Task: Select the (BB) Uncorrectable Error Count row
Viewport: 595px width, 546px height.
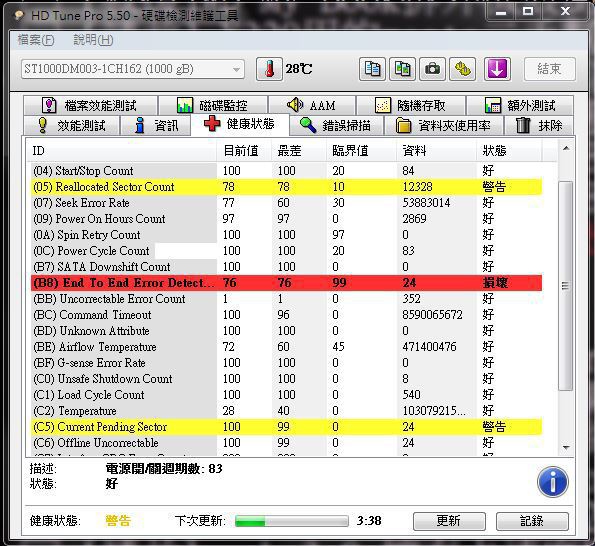Action: pyautogui.click(x=286, y=299)
